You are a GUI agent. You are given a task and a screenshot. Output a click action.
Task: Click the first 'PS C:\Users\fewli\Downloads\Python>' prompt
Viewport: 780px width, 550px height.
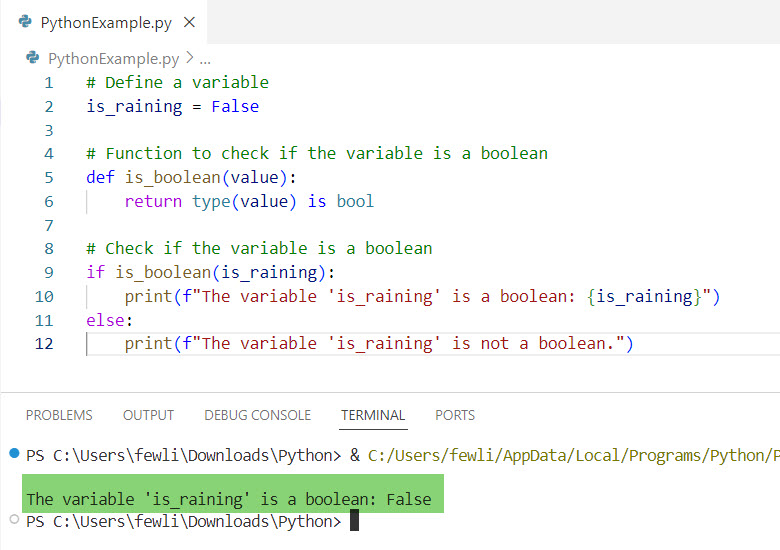tap(184, 456)
